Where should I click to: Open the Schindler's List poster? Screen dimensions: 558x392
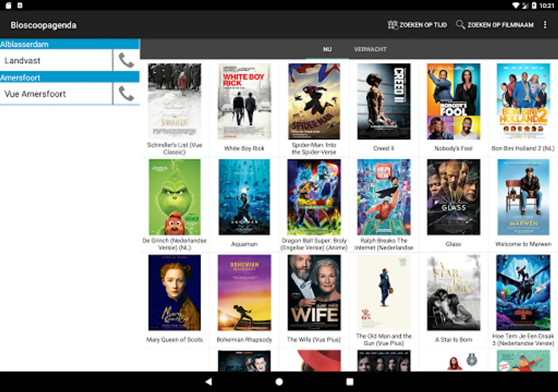pyautogui.click(x=174, y=101)
